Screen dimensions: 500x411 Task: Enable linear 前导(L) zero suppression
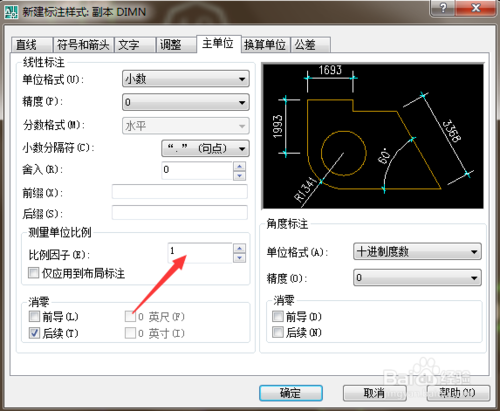[34, 316]
